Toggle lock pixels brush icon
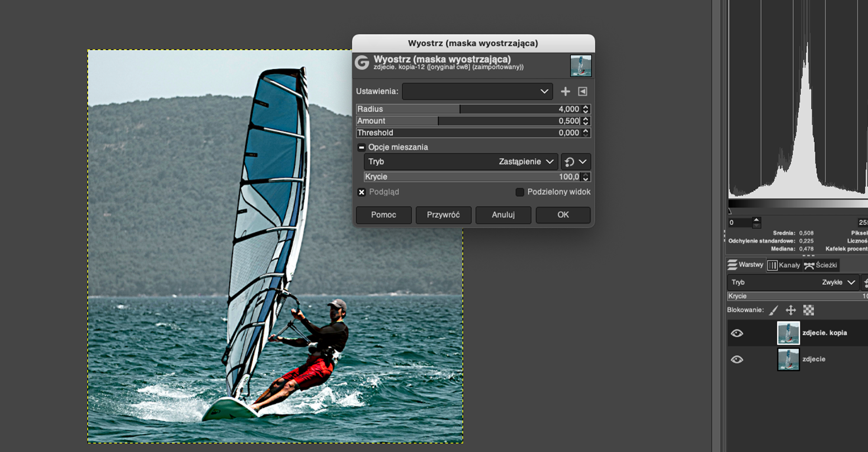 (x=774, y=310)
